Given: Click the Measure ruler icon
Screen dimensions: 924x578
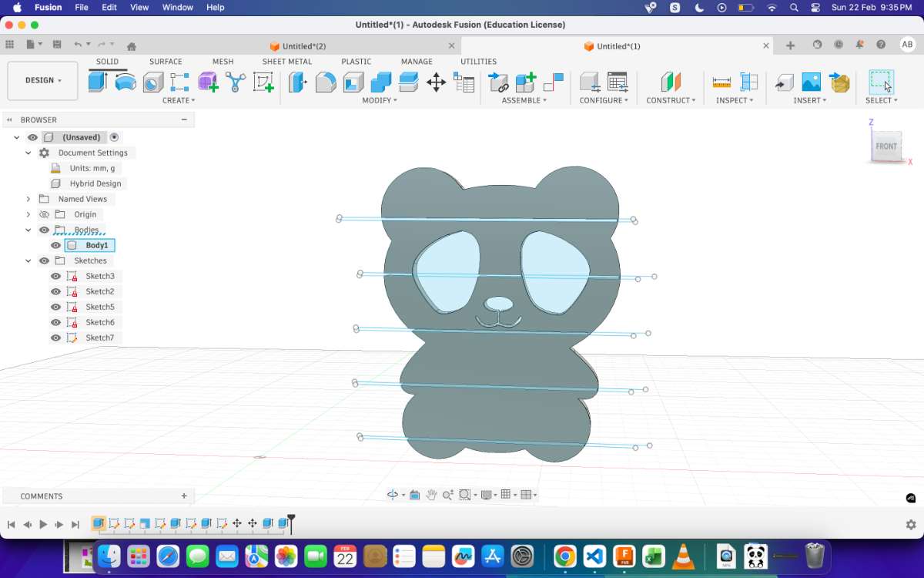Looking at the screenshot, I should coord(721,82).
